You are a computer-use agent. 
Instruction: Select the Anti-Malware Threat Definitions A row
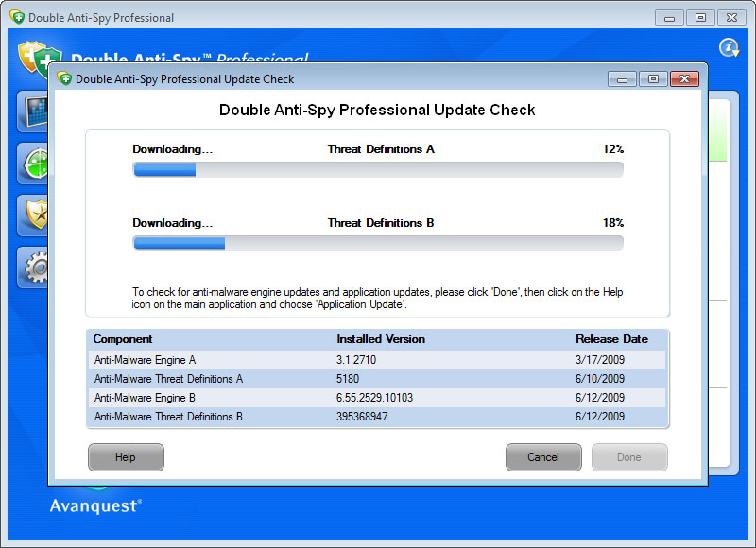[x=377, y=379]
